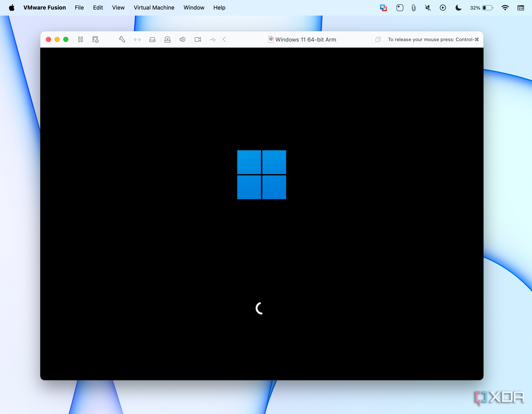Click the Windows logo in VM display
The image size is (532, 414).
coord(262,175)
